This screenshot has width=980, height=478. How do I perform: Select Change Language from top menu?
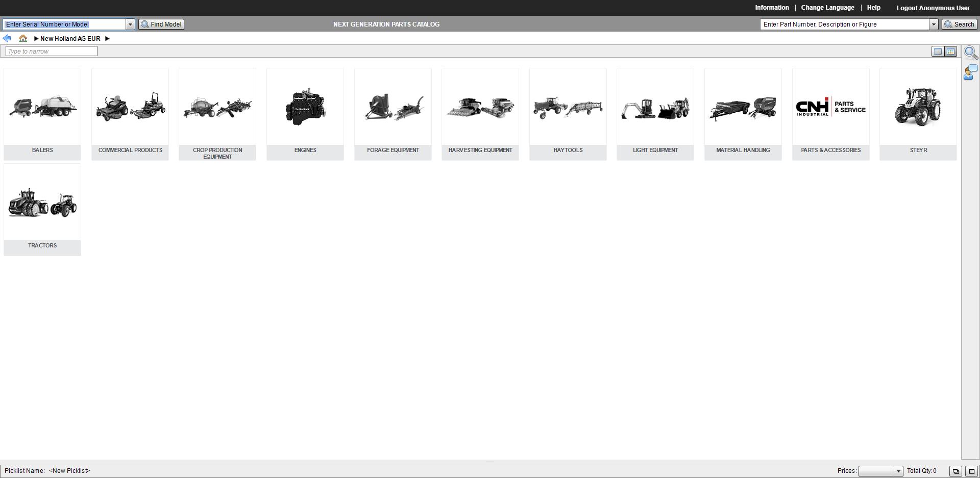point(827,8)
